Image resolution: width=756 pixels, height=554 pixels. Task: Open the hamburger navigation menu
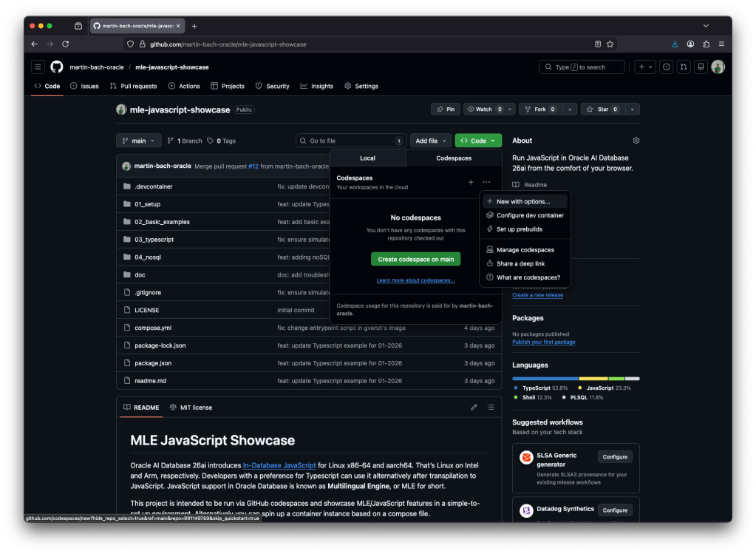point(38,67)
